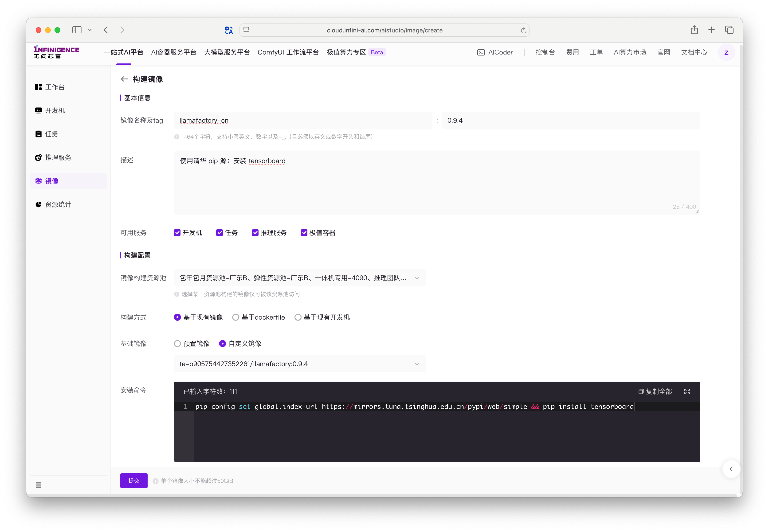Go back using Safari's back arrow
Screen dimensions: 769x532
pyautogui.click(x=106, y=30)
